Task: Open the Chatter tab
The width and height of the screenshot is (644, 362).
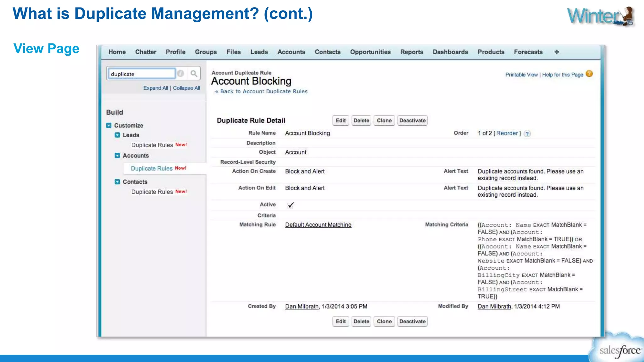Action: pos(146,52)
